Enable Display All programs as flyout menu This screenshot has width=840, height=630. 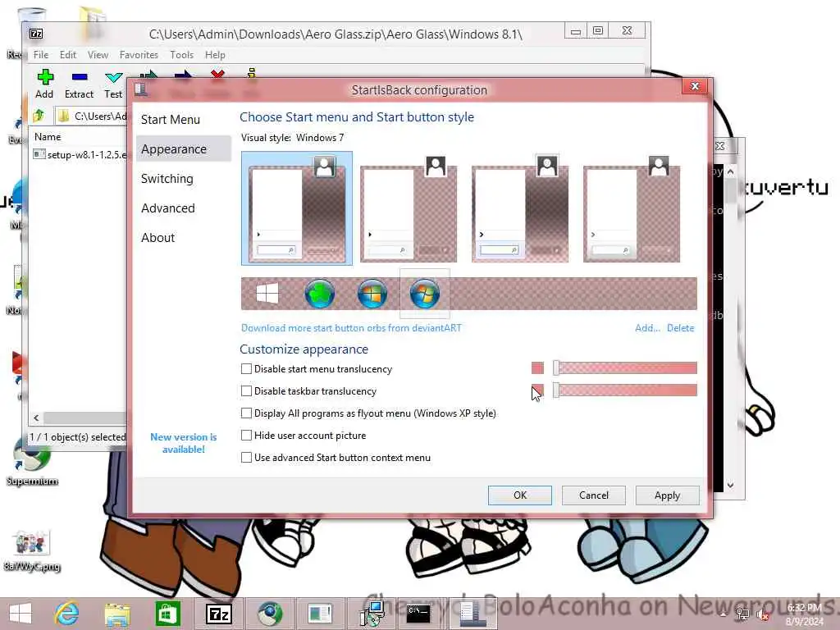coord(246,413)
